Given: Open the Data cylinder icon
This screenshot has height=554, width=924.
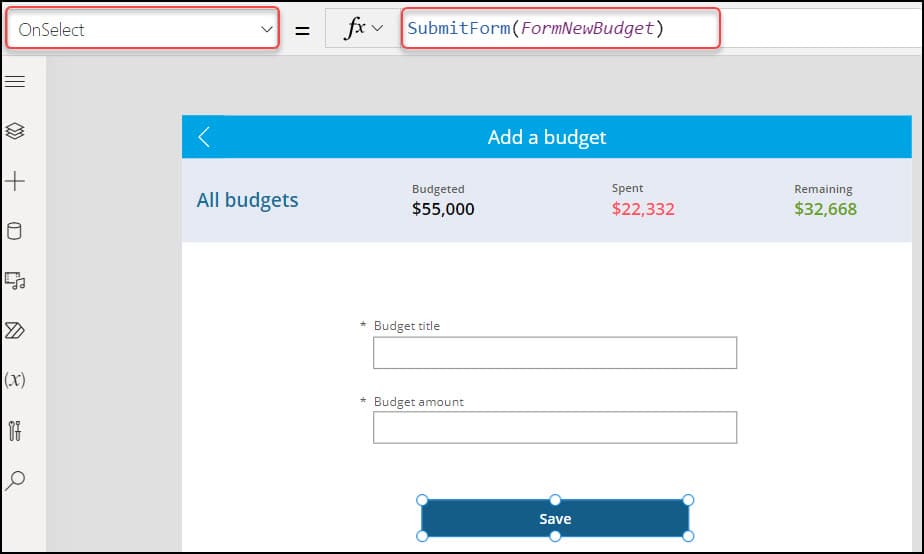Looking at the screenshot, I should pos(15,230).
